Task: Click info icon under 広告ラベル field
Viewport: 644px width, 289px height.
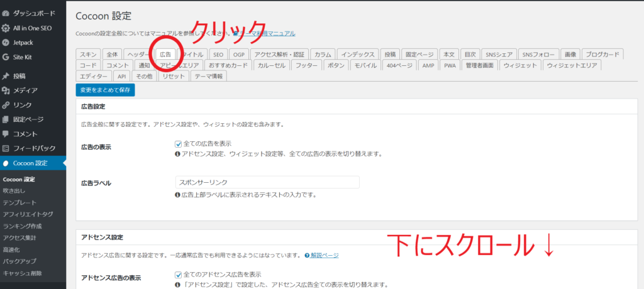Action: pos(177,195)
